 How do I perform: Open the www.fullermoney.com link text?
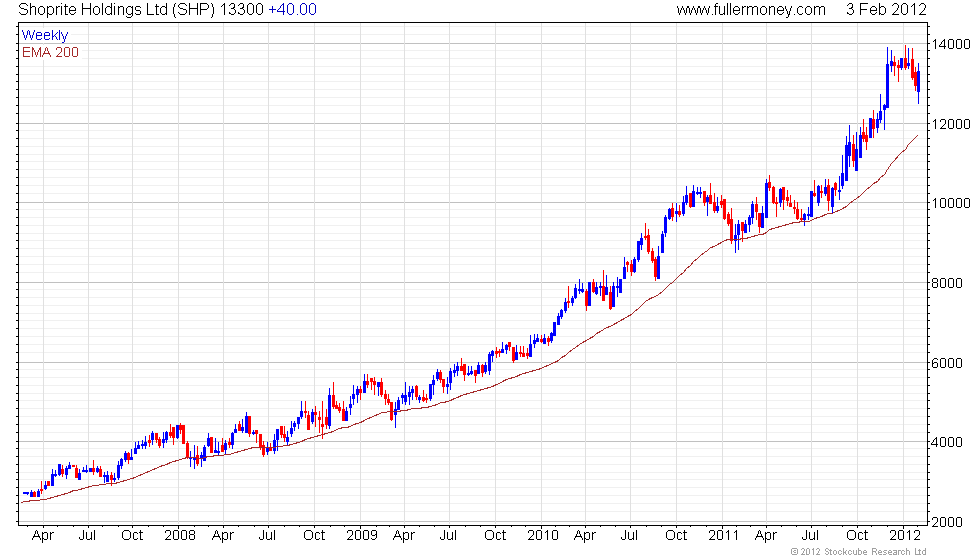(751, 10)
